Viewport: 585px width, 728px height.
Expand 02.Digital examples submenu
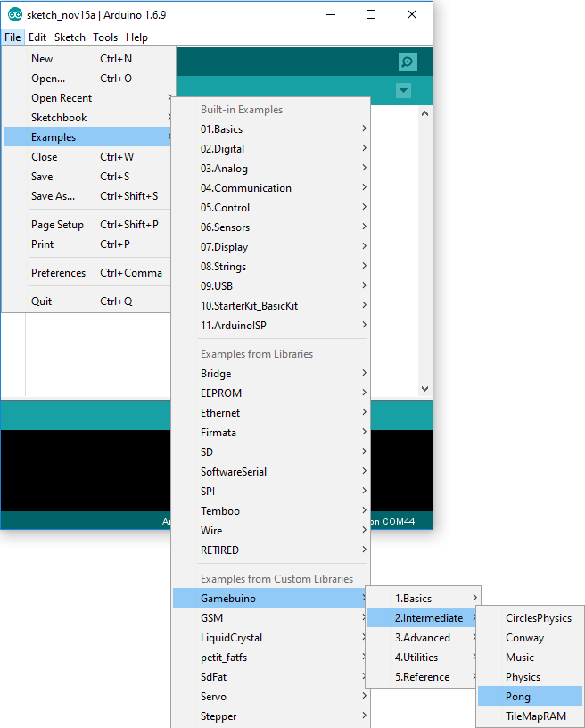point(271,149)
